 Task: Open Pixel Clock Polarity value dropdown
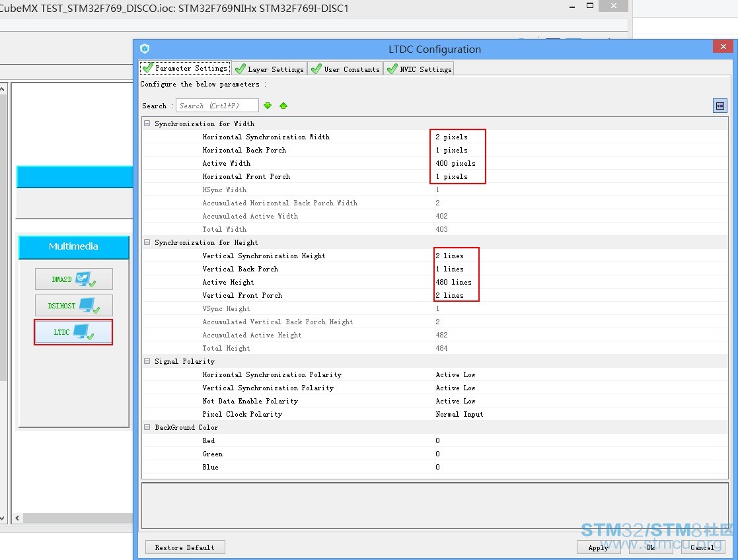pyautogui.click(x=580, y=414)
